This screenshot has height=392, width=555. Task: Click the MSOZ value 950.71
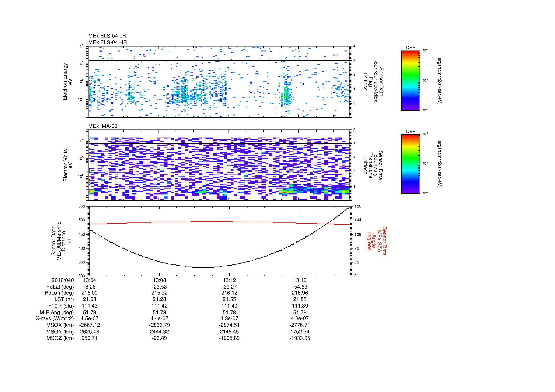tap(89, 338)
